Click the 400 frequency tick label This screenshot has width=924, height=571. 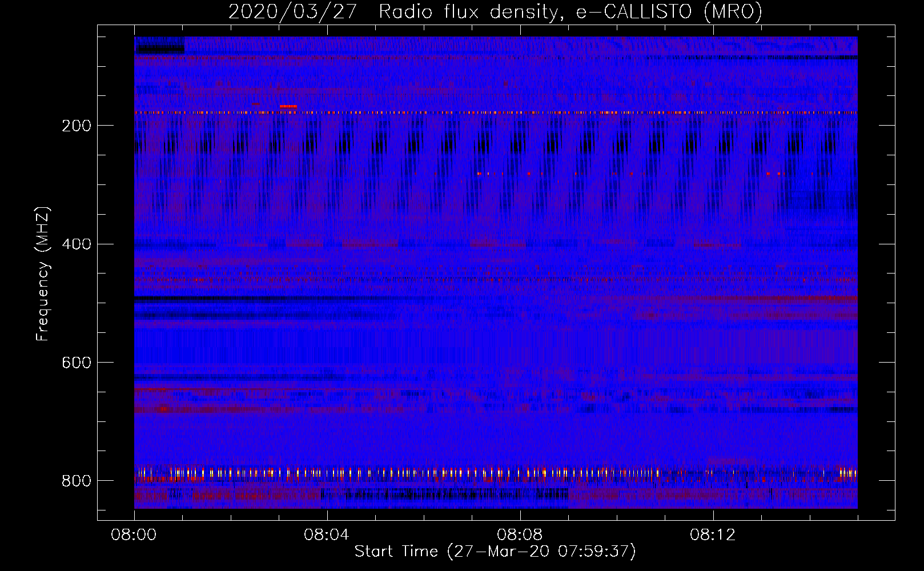click(x=77, y=244)
